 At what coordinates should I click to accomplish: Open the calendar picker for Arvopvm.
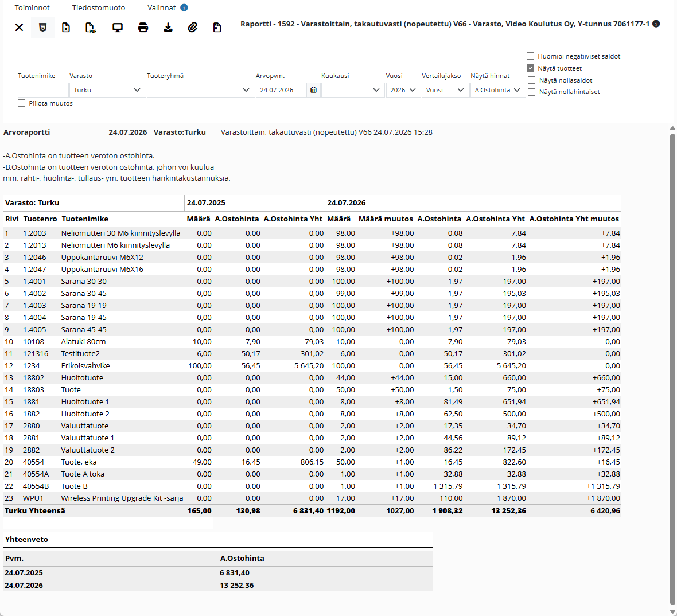313,90
